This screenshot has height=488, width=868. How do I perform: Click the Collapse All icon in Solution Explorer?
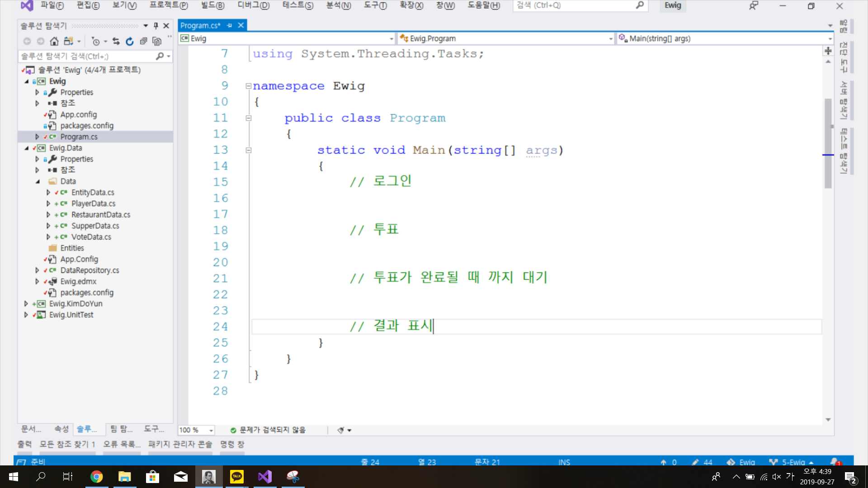coord(143,41)
